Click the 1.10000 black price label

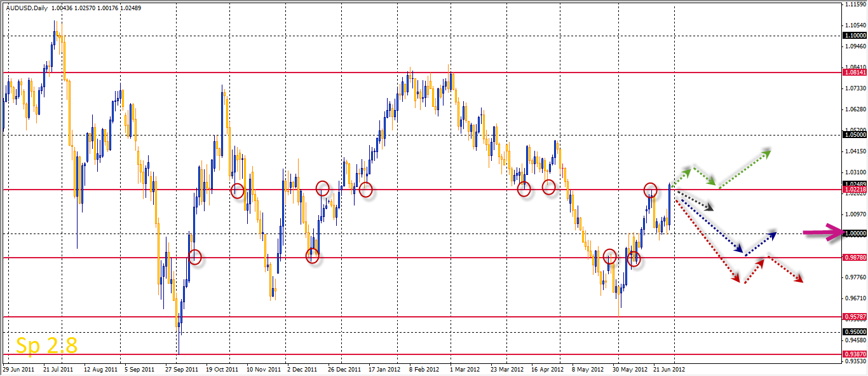pos(855,36)
